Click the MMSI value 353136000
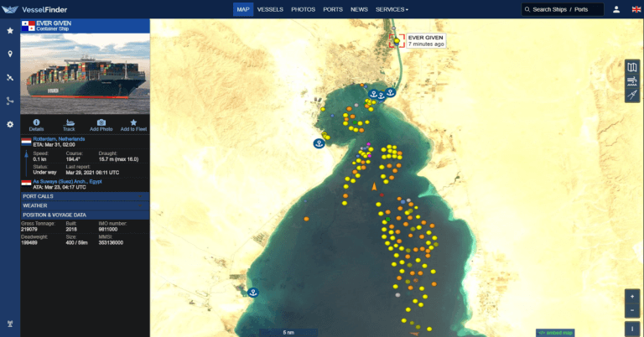Image resolution: width=644 pixels, height=337 pixels. [x=111, y=242]
